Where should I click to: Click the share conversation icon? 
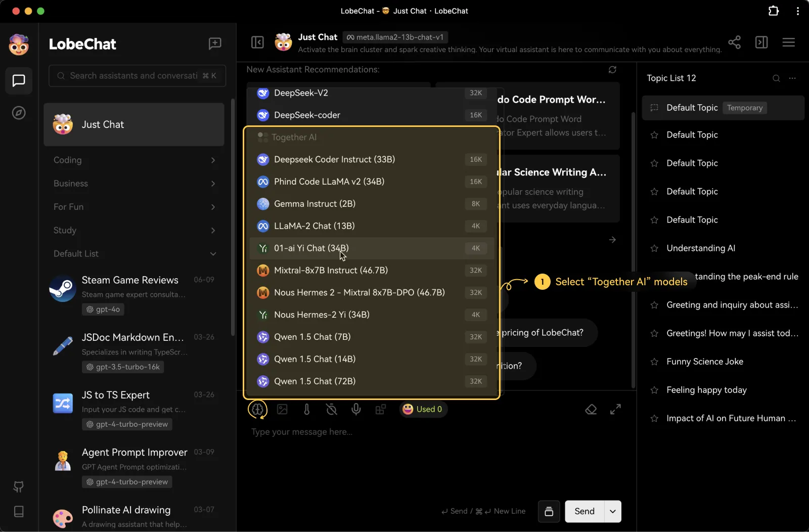tap(734, 42)
